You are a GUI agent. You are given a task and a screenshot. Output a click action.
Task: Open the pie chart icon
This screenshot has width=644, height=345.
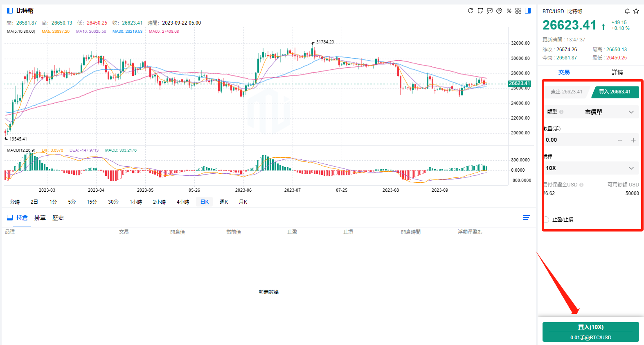499,11
